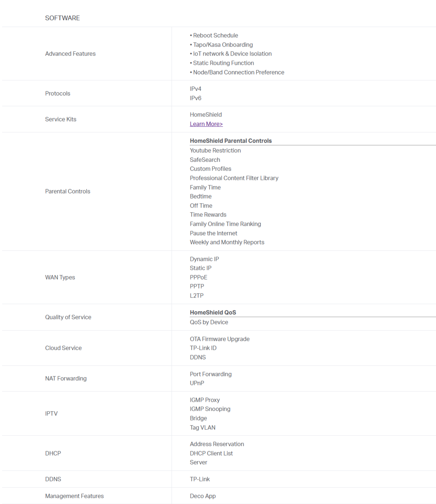436x504 pixels.
Task: Select the Weekly and Monthly Reports entry
Action: (x=227, y=242)
